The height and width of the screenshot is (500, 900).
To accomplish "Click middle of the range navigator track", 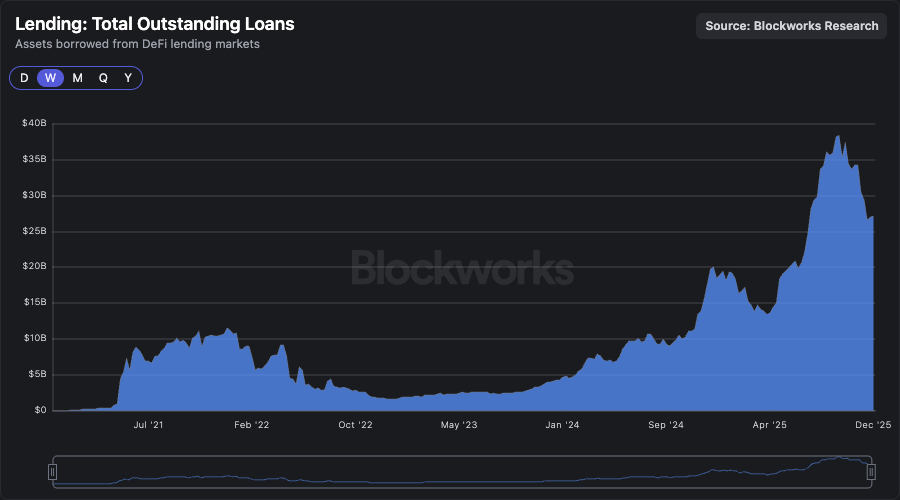I will [x=462, y=471].
